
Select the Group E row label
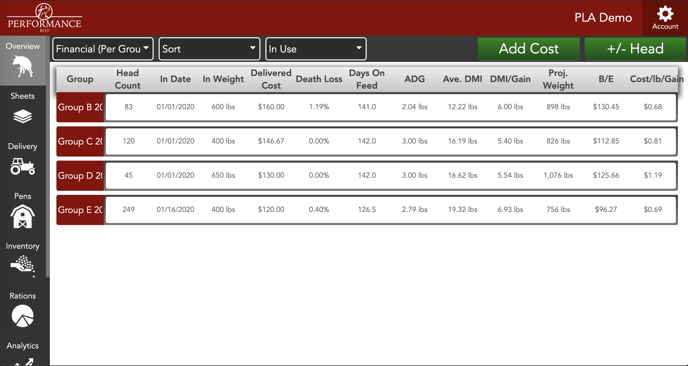pyautogui.click(x=80, y=210)
